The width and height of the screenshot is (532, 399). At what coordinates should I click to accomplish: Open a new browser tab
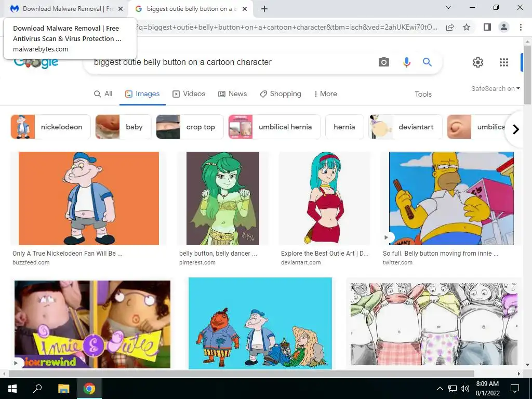pos(264,9)
